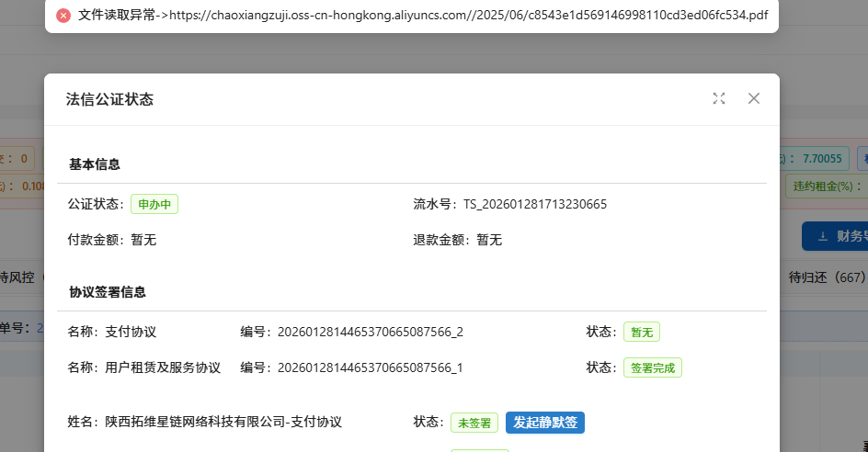Toggle fullscreen for the 法信公证状态 dialog
The height and width of the screenshot is (452, 868).
[x=719, y=98]
